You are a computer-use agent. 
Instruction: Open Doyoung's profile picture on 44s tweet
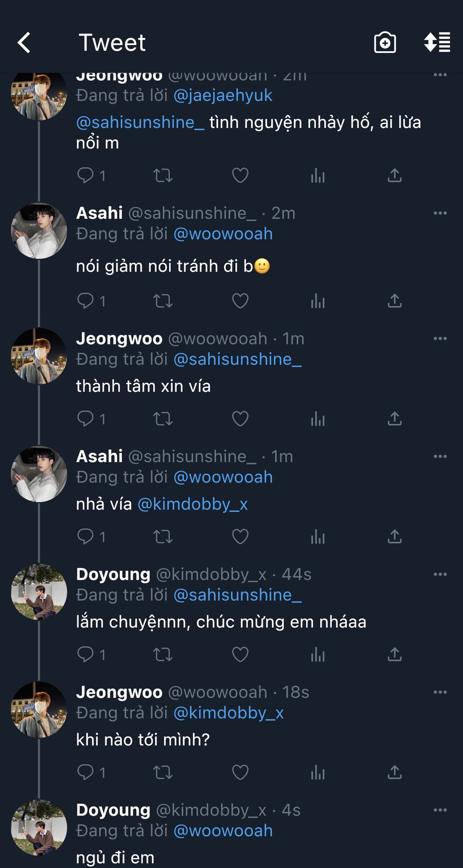pos(39,592)
